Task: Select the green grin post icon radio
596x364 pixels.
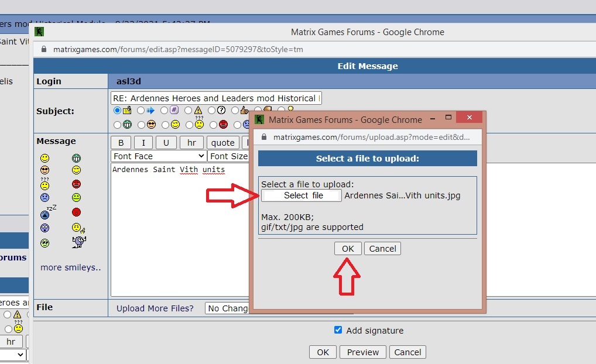Action: click(117, 125)
